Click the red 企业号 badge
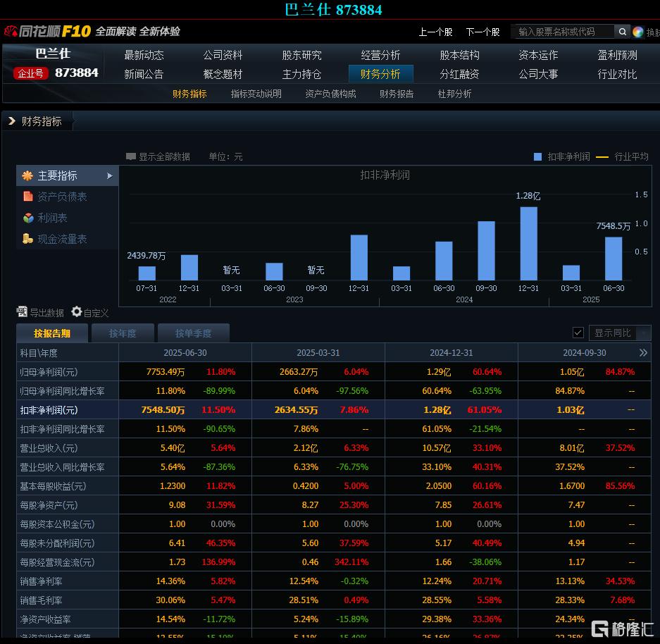This screenshot has width=660, height=644. 30,73
